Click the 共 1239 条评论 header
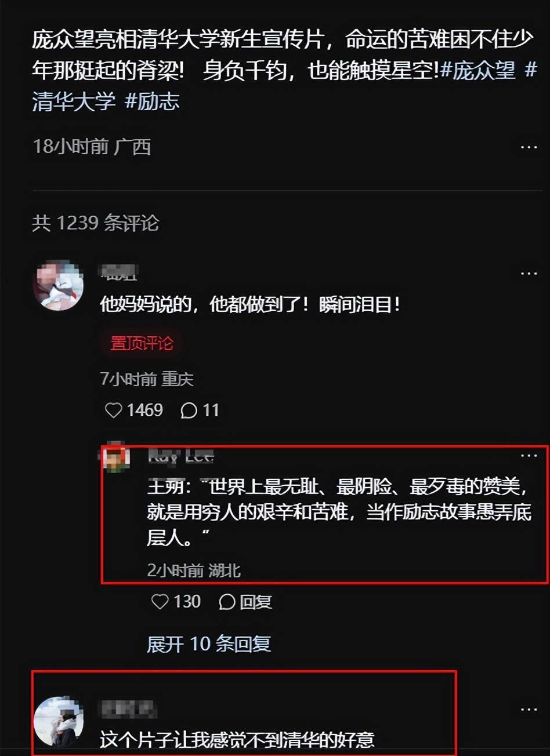The width and height of the screenshot is (550, 756). click(x=96, y=223)
